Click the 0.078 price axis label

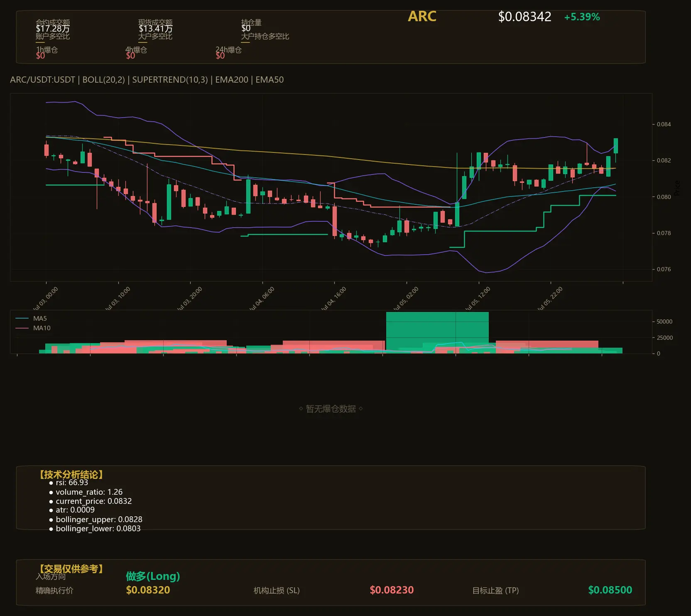coord(664,233)
